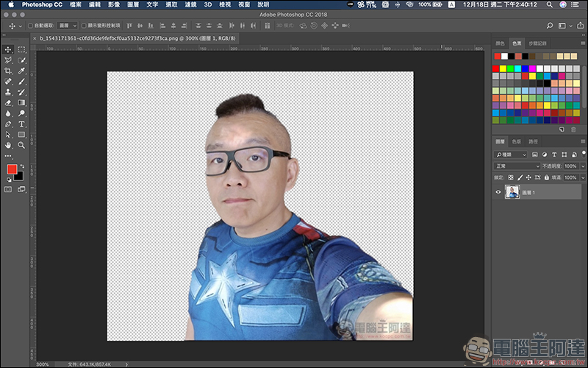588x368 pixels.
Task: Open the 填滿 fill slider arrow
Action: coord(583,177)
